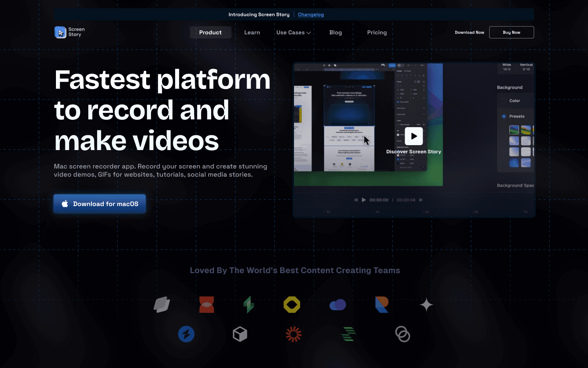Go to the Learn page
This screenshot has height=368, width=588.
(252, 32)
